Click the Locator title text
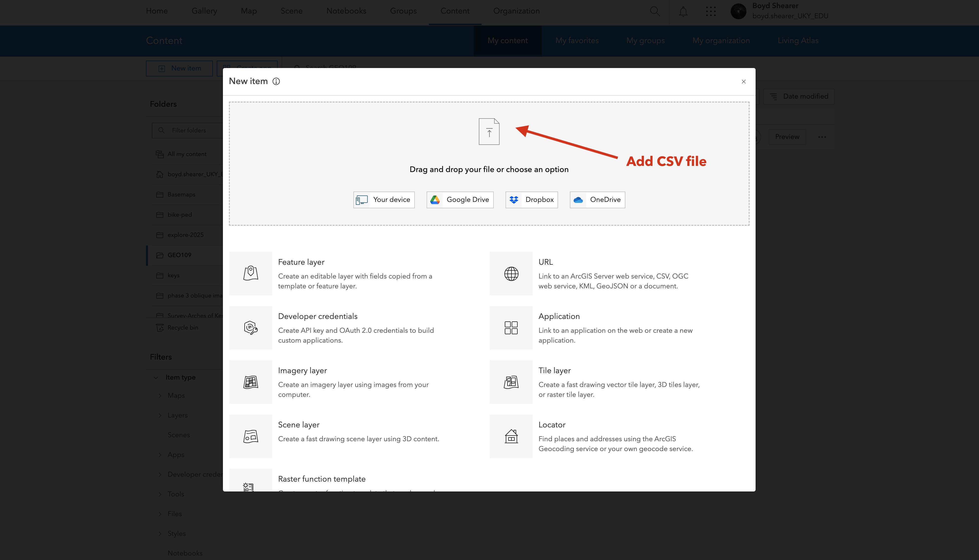The image size is (979, 560). pyautogui.click(x=552, y=425)
